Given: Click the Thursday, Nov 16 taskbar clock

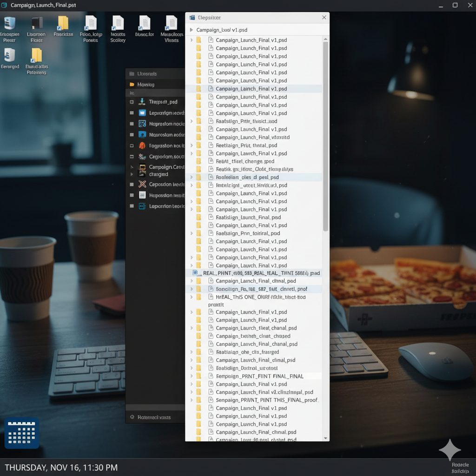Looking at the screenshot, I should [x=61, y=467].
